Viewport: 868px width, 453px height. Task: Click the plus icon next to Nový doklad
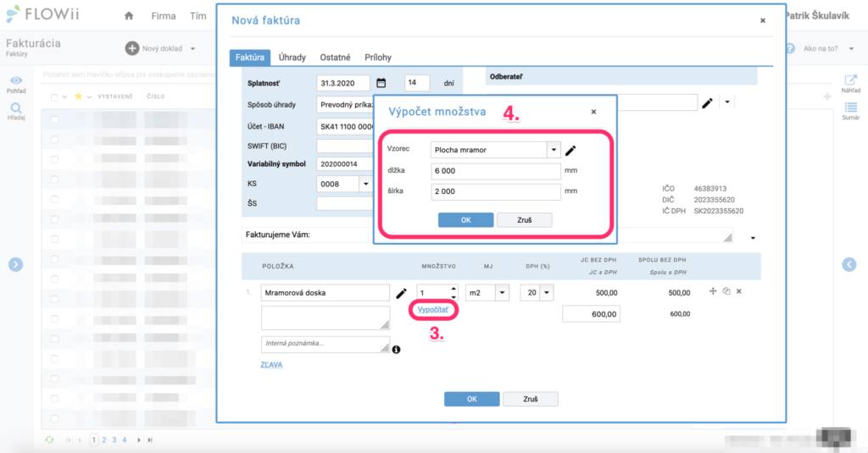(x=131, y=48)
